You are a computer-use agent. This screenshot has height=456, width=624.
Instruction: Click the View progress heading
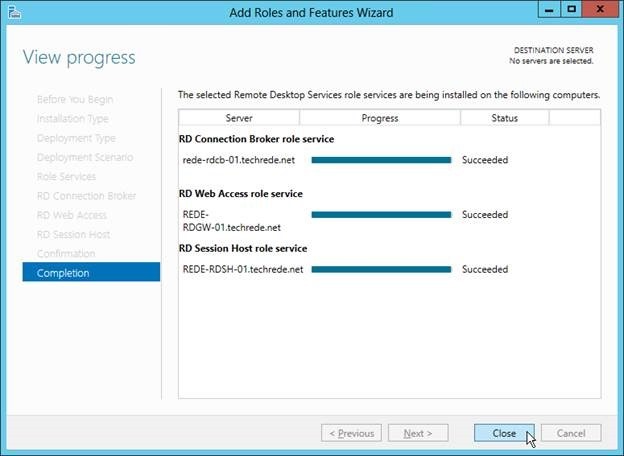point(79,58)
